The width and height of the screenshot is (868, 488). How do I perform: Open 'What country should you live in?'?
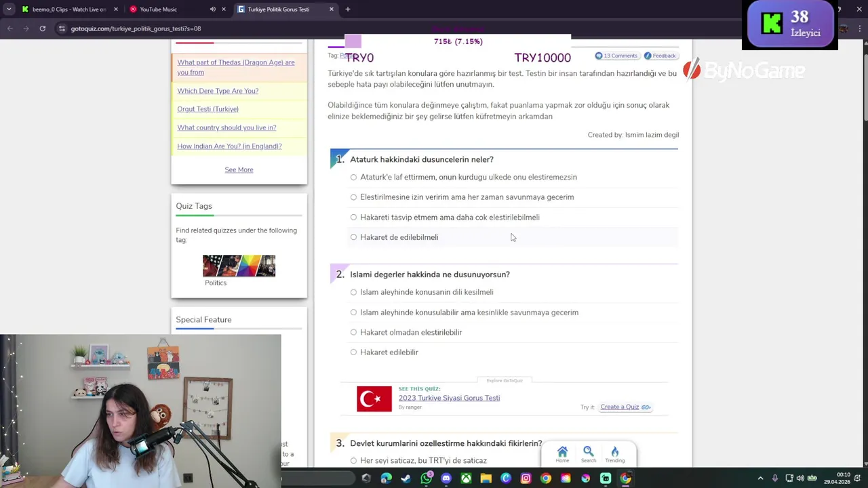226,127
